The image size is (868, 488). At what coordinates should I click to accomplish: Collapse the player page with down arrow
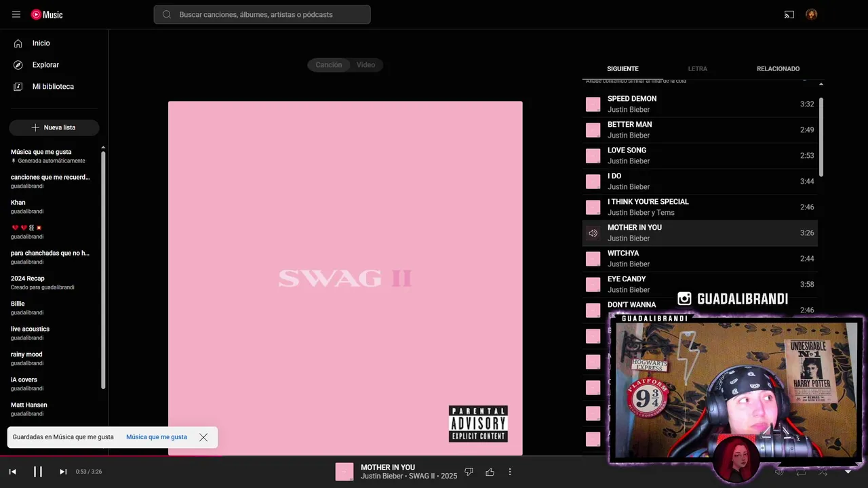click(x=848, y=472)
